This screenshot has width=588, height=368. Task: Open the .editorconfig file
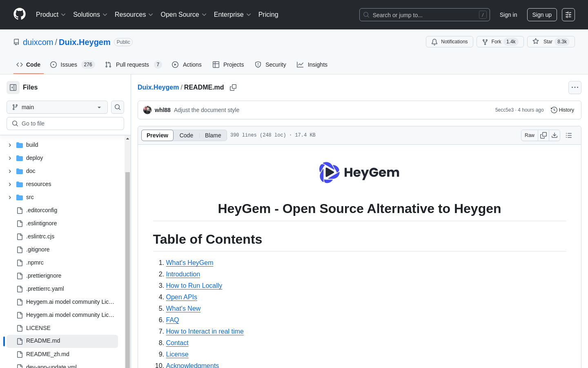point(42,210)
